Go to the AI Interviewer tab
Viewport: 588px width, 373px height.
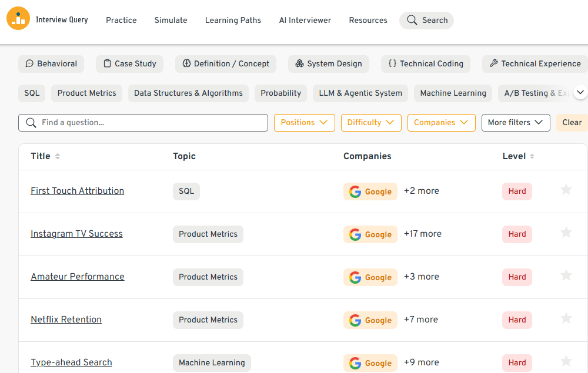coord(305,20)
